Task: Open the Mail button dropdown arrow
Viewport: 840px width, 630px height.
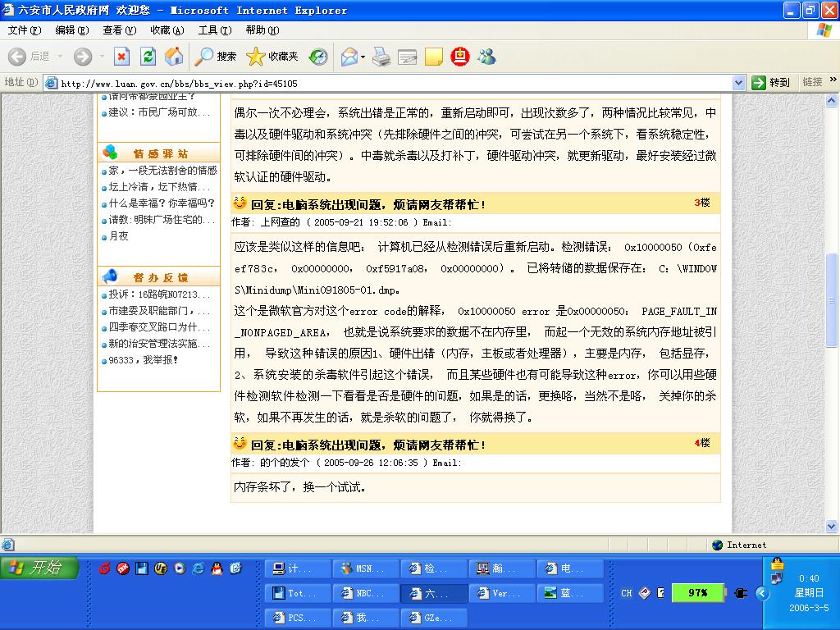Action: tap(362, 57)
